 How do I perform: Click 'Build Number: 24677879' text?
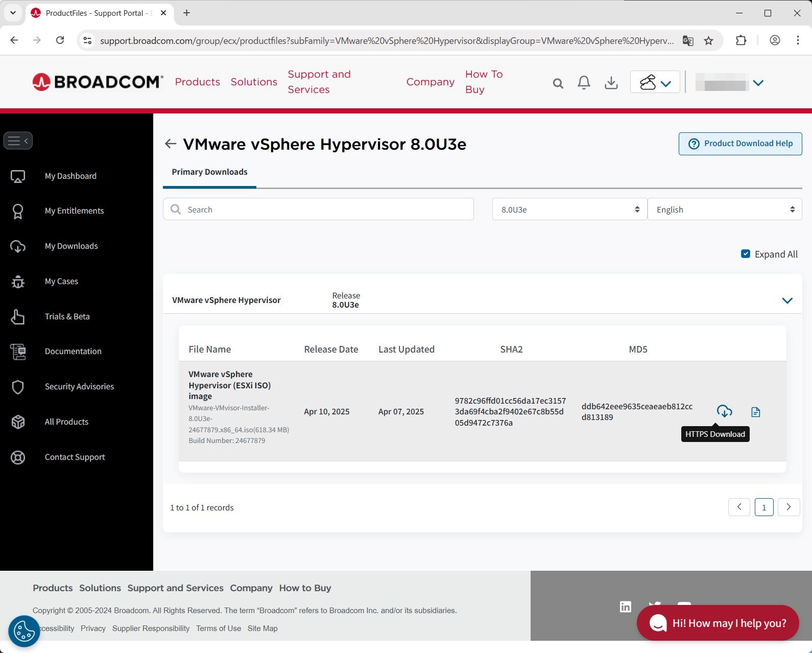(227, 440)
